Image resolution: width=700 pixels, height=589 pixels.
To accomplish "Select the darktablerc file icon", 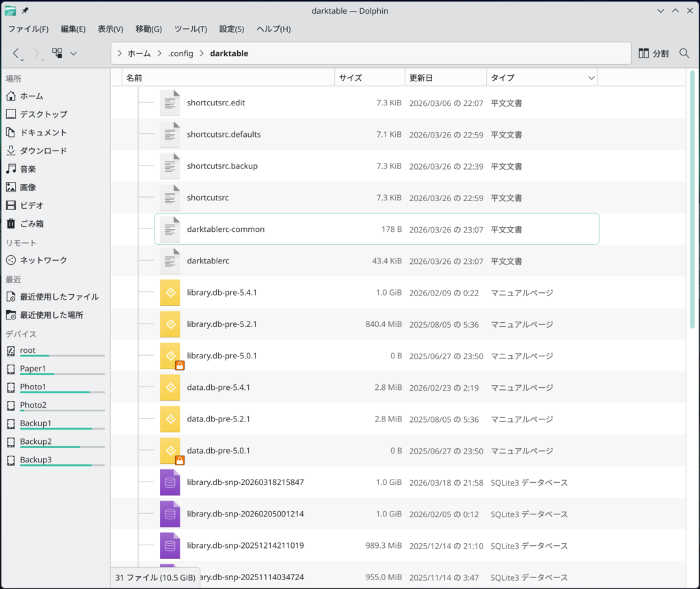I will coord(170,261).
